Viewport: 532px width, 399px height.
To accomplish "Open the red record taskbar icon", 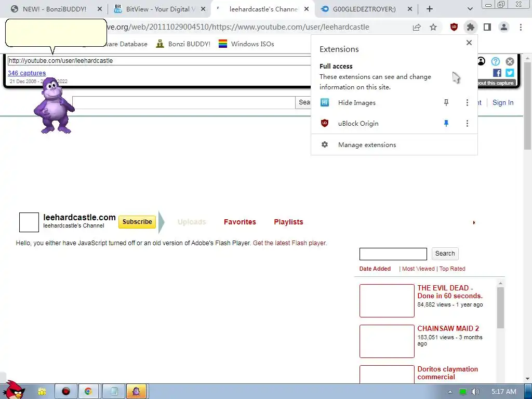I will (x=66, y=391).
